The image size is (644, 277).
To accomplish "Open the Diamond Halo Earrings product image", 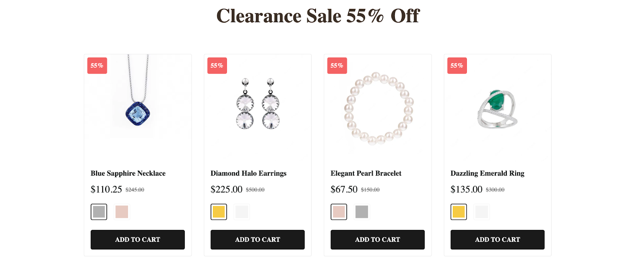I will click(258, 107).
